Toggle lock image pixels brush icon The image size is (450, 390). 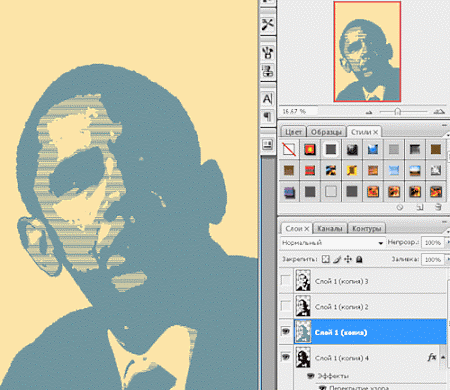pyautogui.click(x=337, y=259)
